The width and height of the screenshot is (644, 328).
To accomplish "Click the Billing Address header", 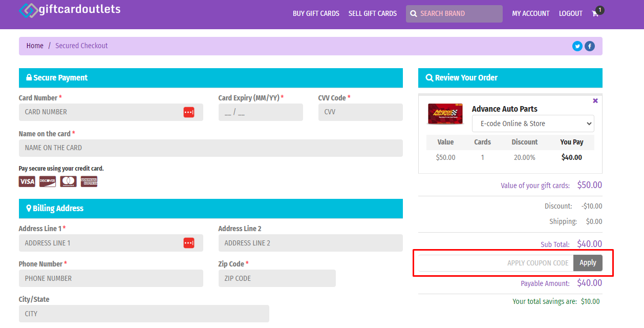I will (x=211, y=209).
